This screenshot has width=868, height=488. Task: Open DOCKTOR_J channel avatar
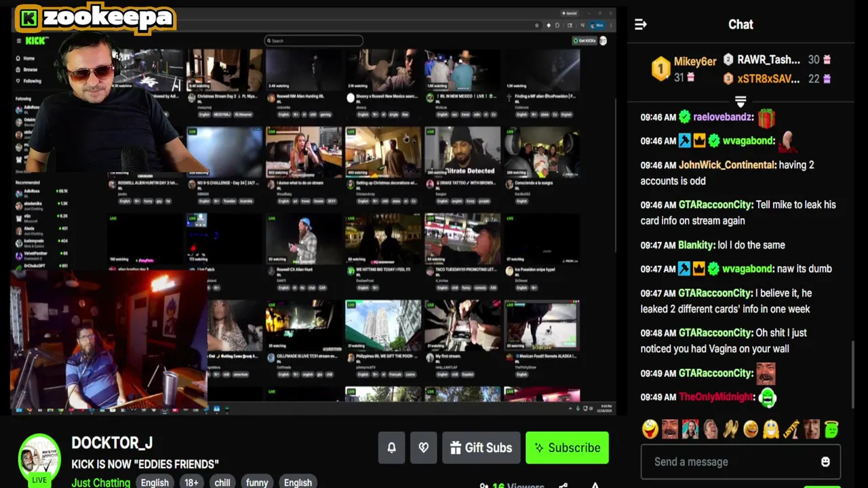pos(39,460)
